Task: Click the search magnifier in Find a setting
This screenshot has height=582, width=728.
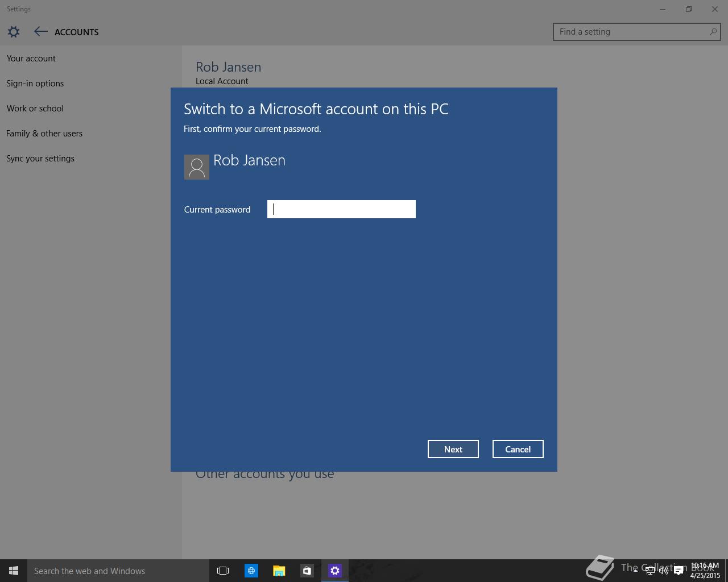Action: click(x=713, y=32)
